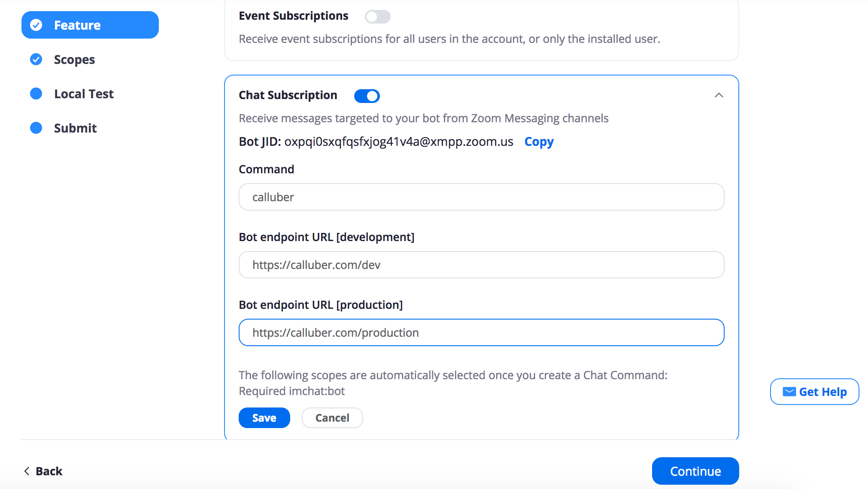
Task: Go to the Local Test step
Action: tap(84, 94)
